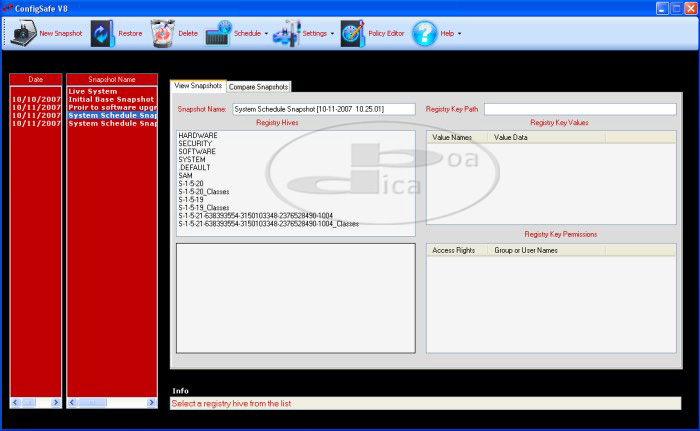Click the Schedule calendar icon
The width and height of the screenshot is (700, 431).
(x=218, y=33)
